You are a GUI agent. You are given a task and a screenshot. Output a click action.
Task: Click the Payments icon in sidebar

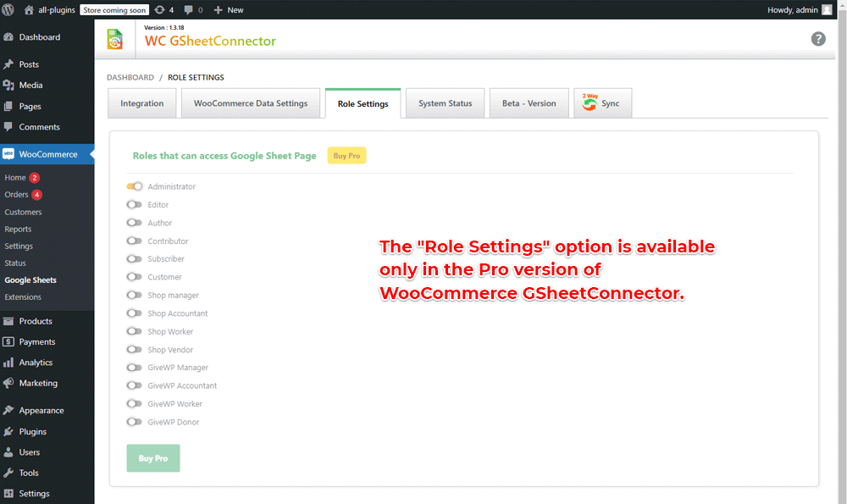[x=8, y=342]
